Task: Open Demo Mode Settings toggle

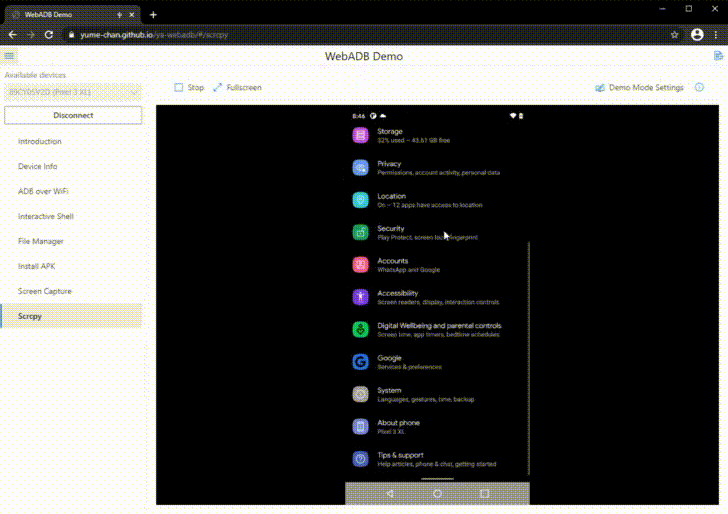Action: (x=639, y=87)
